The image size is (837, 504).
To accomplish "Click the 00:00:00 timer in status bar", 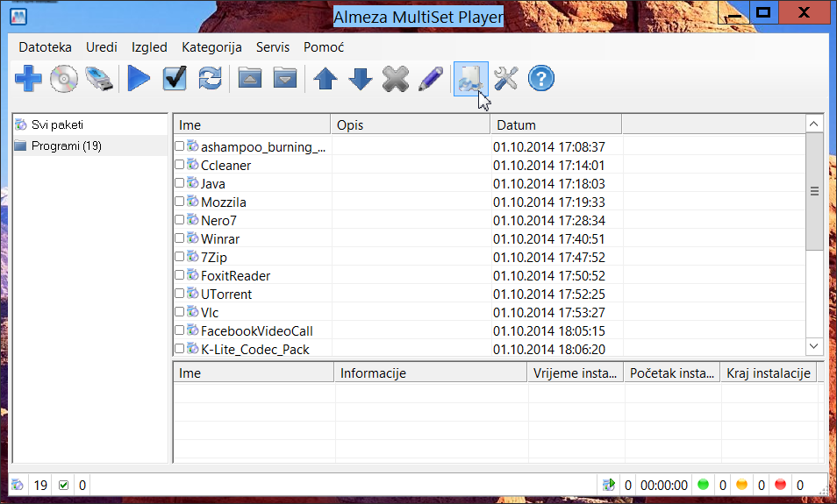I will 663,486.
